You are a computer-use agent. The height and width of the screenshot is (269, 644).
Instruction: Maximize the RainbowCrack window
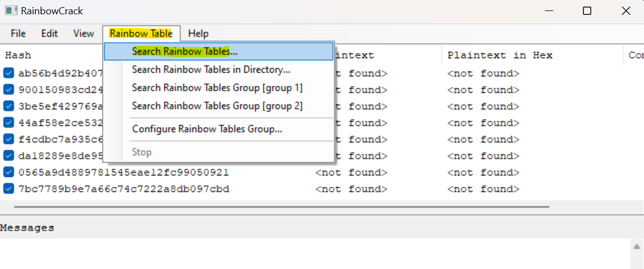(x=587, y=11)
